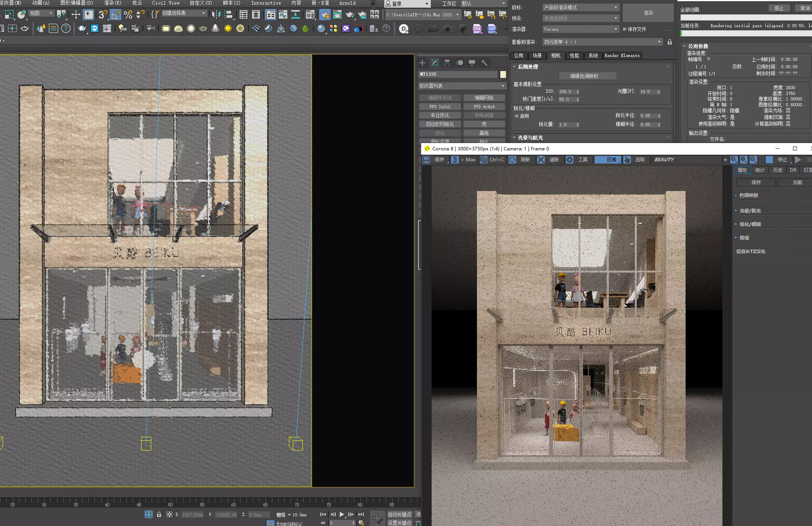
Task: Expand the 色调映射 section
Action: pos(748,195)
